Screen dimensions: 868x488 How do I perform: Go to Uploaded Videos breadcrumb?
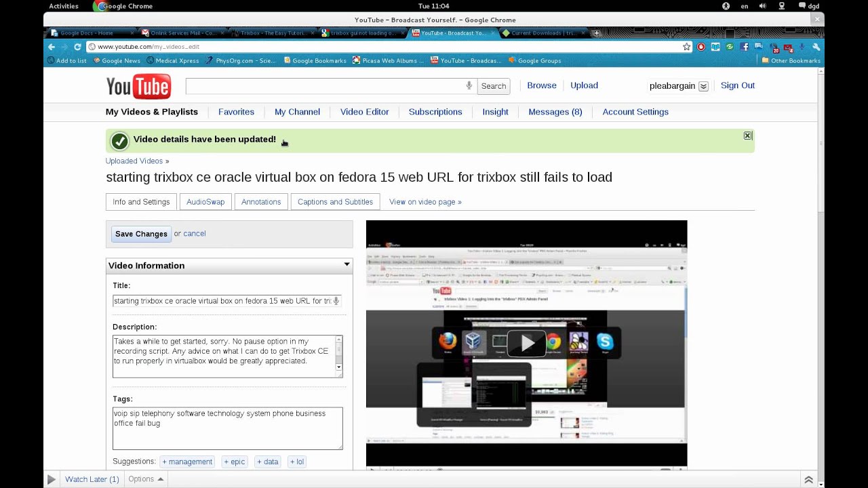click(x=134, y=161)
